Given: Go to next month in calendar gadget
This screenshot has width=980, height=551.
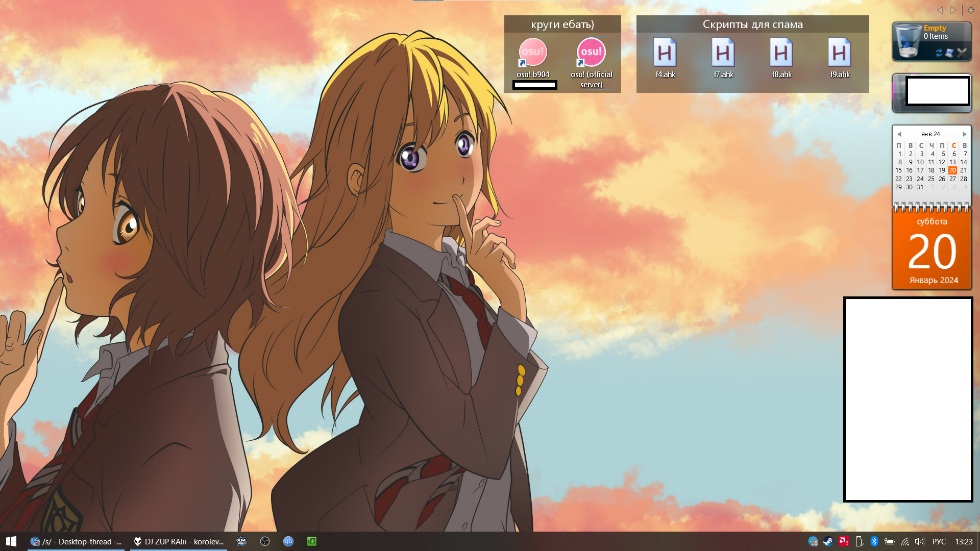Looking at the screenshot, I should pyautogui.click(x=964, y=134).
